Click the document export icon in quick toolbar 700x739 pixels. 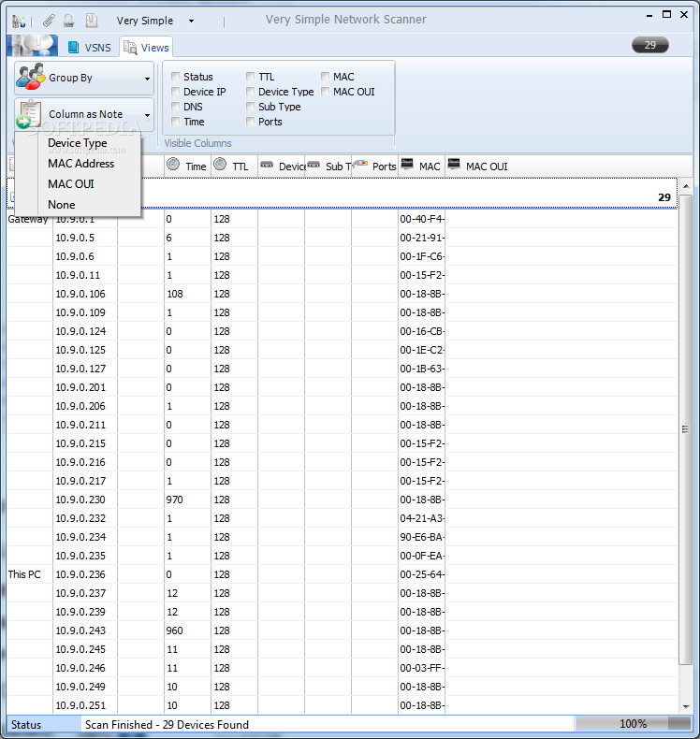point(91,21)
